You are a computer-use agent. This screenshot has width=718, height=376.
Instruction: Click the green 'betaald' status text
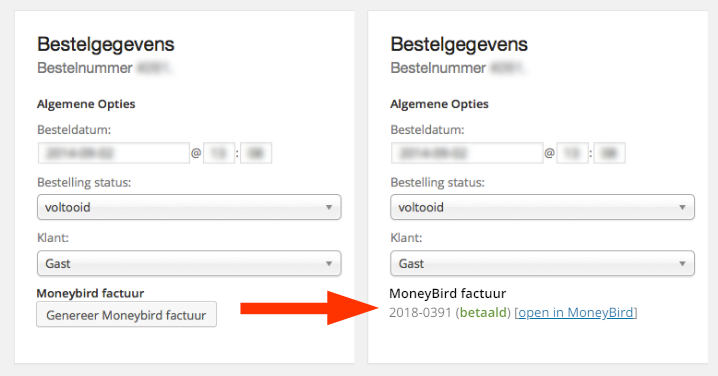tap(483, 312)
